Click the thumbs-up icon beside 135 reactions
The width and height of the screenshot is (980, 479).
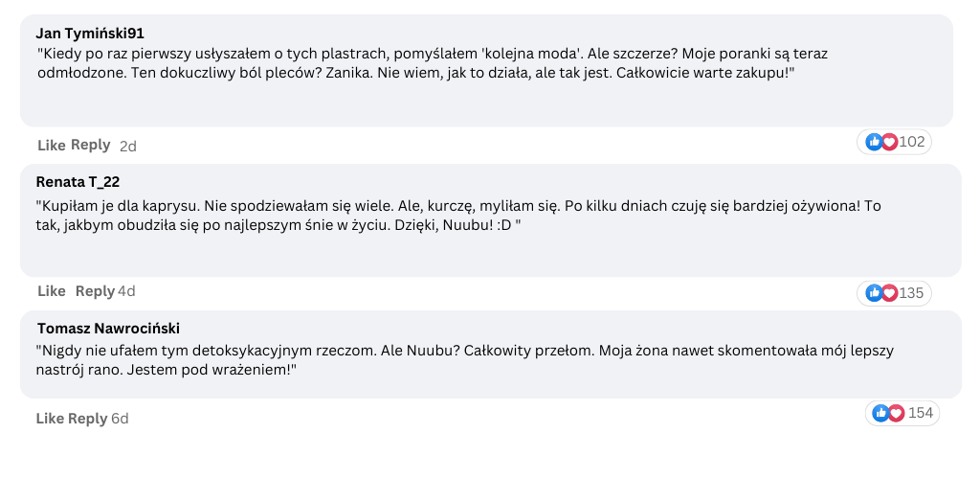coord(873,292)
